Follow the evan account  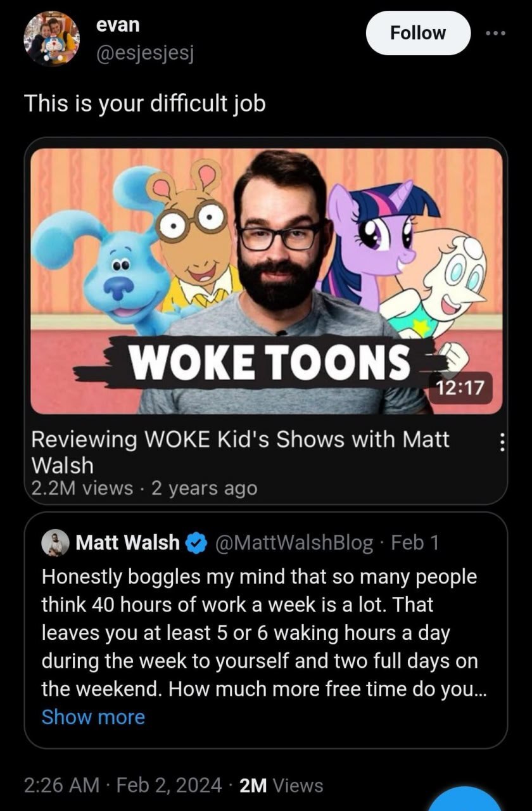tap(418, 33)
